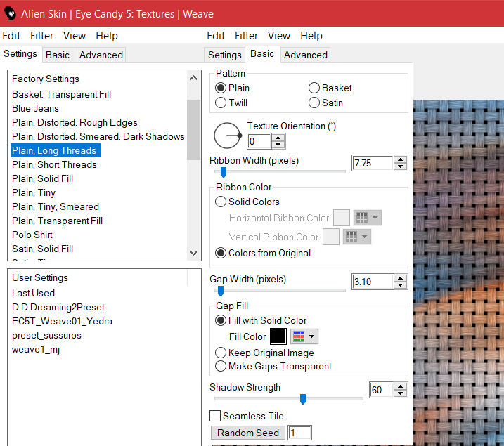This screenshot has height=446, width=504.
Task: Enable the Seamless Tile checkbox
Action: [216, 417]
